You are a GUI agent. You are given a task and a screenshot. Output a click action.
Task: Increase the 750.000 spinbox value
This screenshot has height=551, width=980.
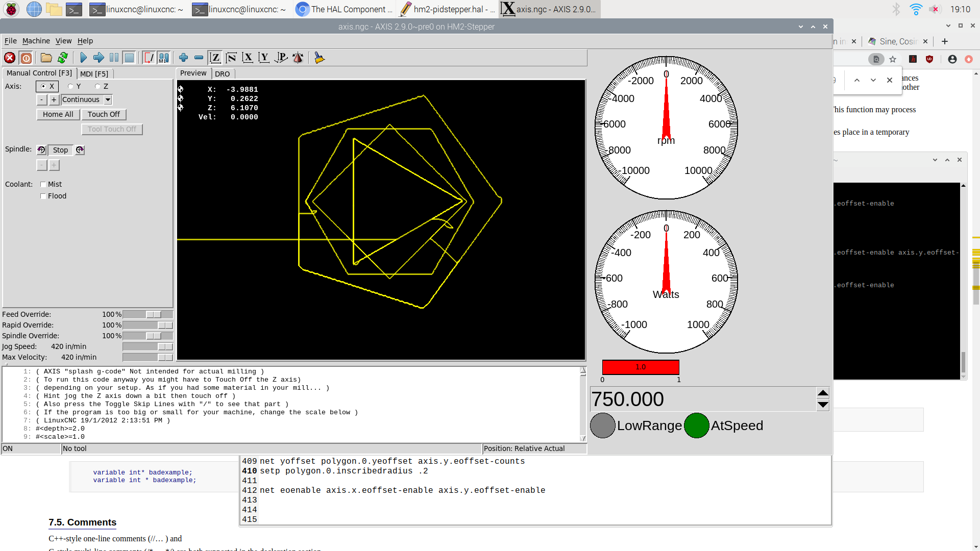tap(823, 393)
